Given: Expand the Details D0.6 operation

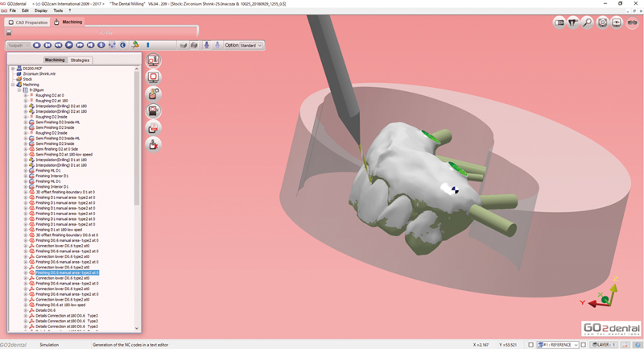Looking at the screenshot, I should click(x=26, y=310).
